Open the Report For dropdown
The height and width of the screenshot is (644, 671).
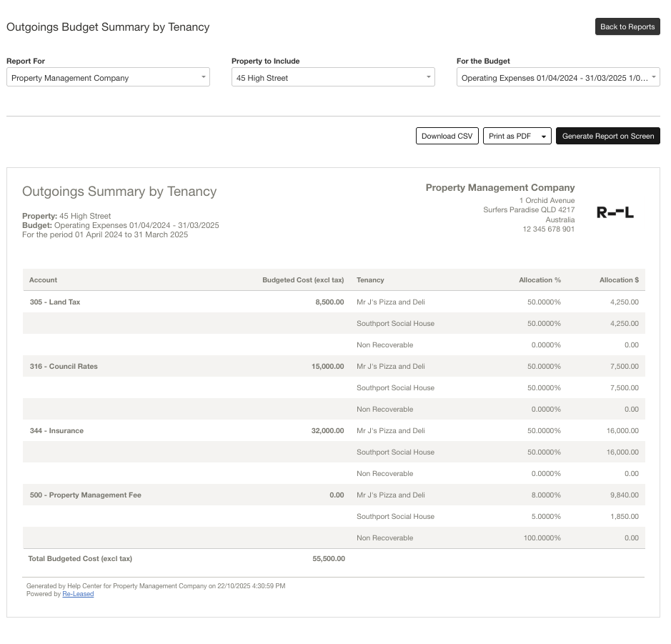point(108,78)
